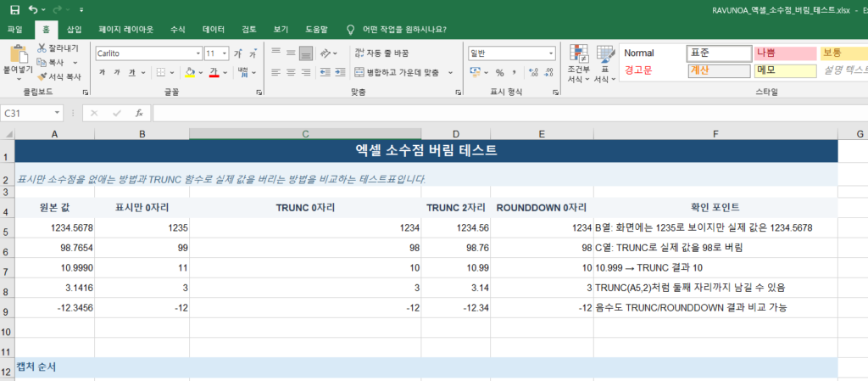The image size is (868, 381).
Task: Open the font size 11 dropdown
Action: click(225, 53)
